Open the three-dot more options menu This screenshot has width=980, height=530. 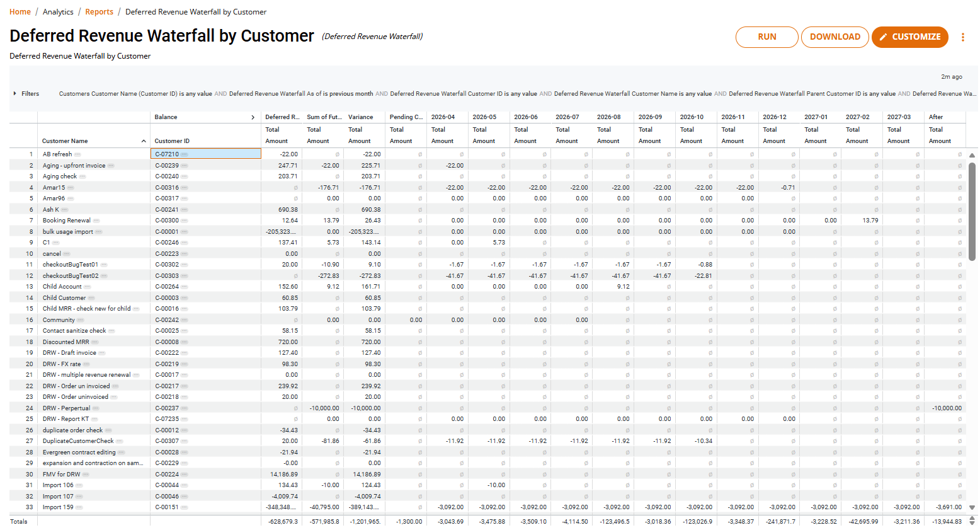coord(962,37)
